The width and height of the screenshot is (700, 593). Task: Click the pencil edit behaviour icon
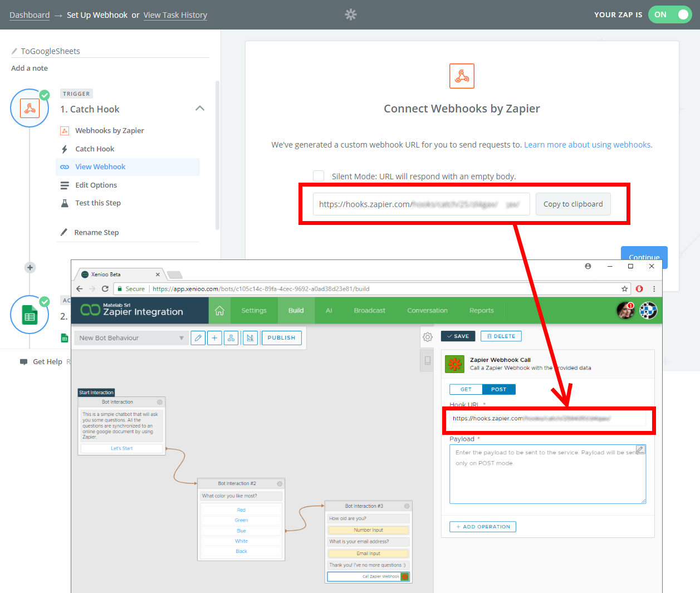point(198,338)
